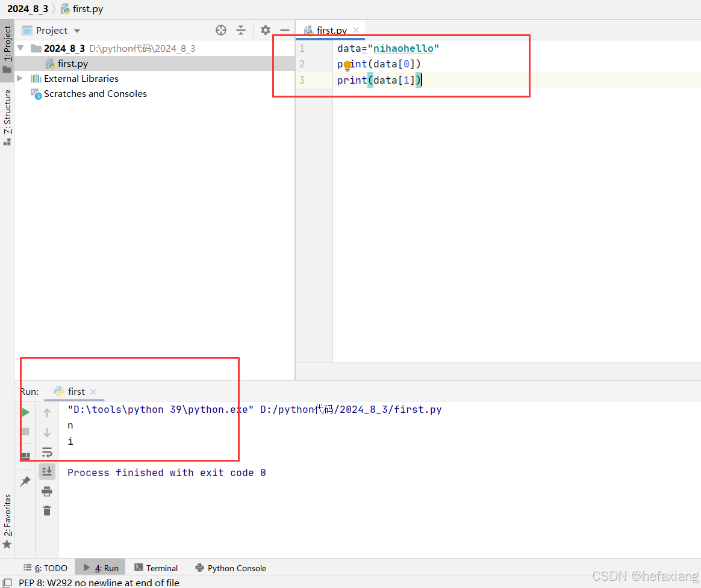This screenshot has height=588, width=701.
Task: Collapse the 2024_8_3 project folder
Action: pyautogui.click(x=20, y=48)
